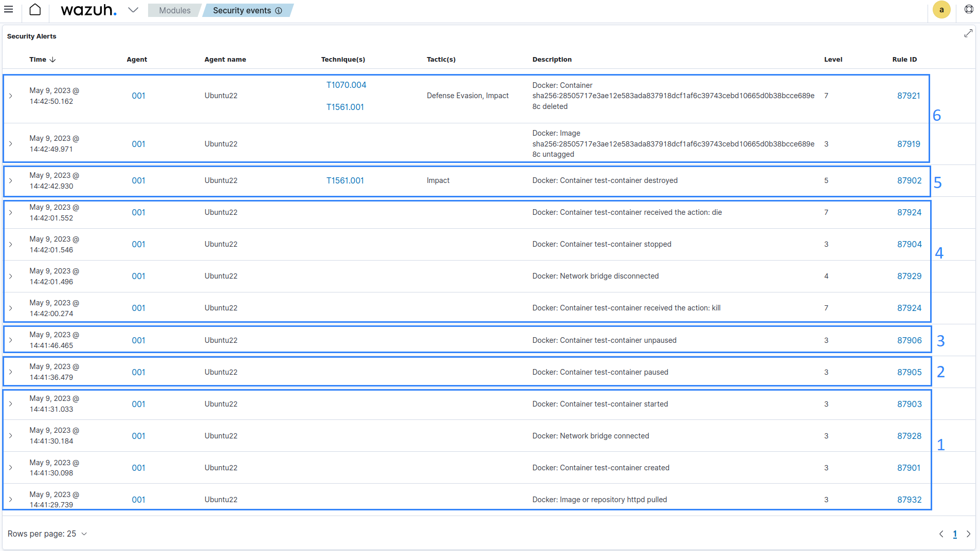The width and height of the screenshot is (980, 551).
Task: Open the hamburger navigation menu
Action: click(x=9, y=10)
